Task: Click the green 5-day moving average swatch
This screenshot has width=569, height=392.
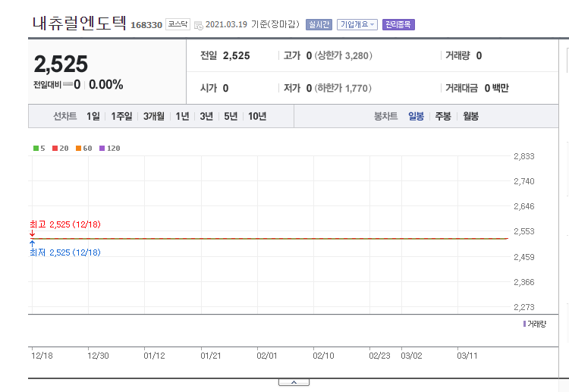Action: coord(36,149)
